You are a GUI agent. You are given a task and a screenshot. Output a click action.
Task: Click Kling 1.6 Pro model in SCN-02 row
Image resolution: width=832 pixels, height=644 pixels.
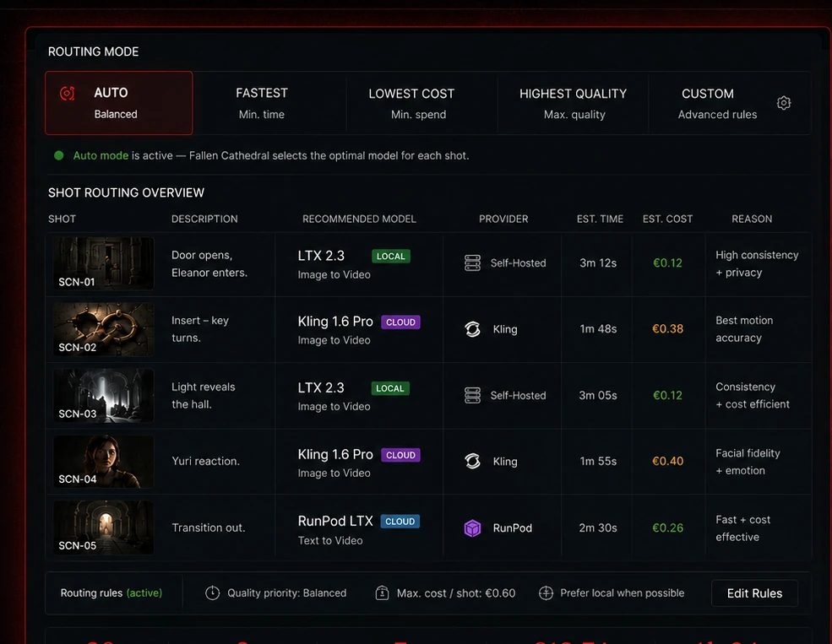(335, 322)
